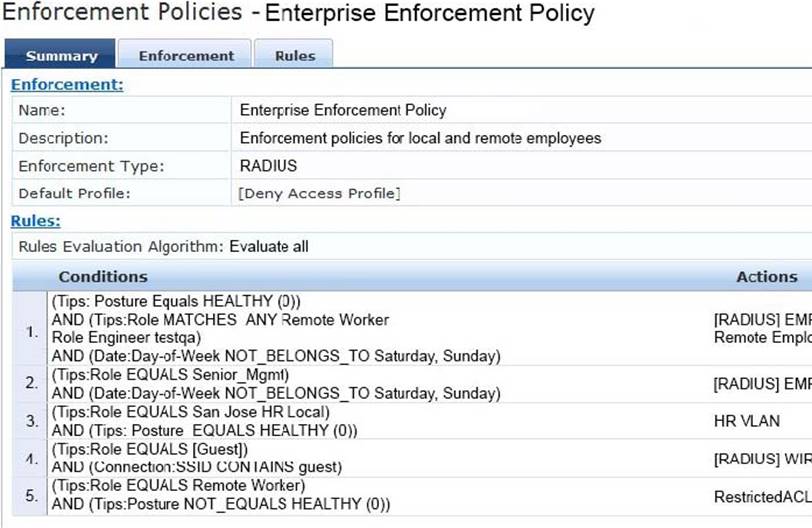
Task: Click the Enforcement section link
Action: pyautogui.click(x=66, y=84)
